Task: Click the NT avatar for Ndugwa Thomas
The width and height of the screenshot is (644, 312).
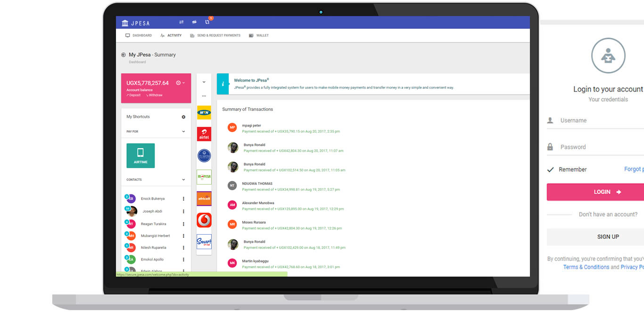Action: [x=232, y=186]
